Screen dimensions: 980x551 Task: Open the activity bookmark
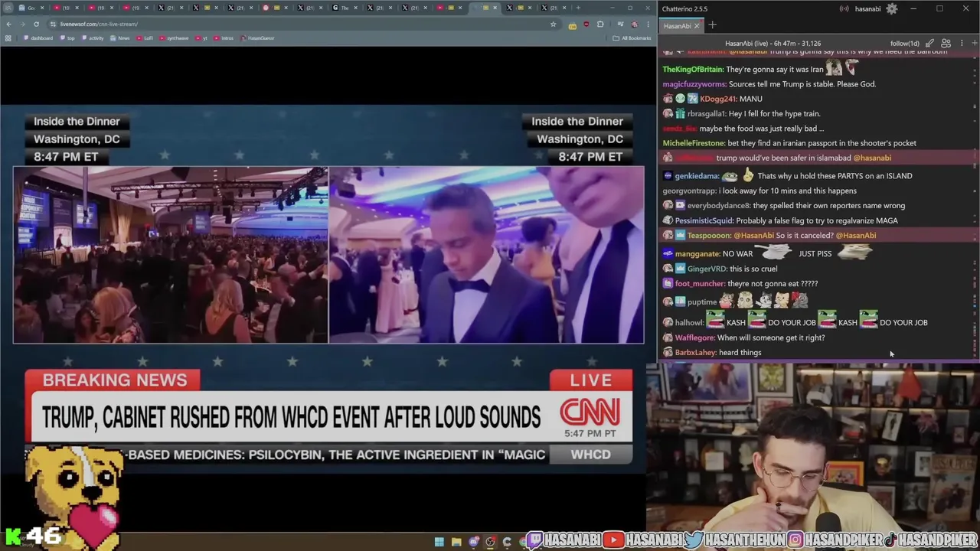click(93, 38)
